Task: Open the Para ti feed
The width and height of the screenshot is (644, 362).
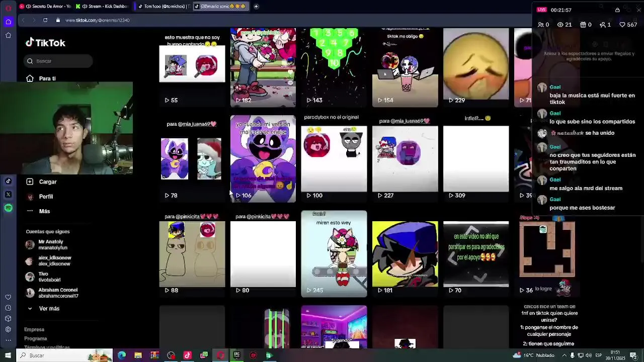Action: pyautogui.click(x=47, y=78)
